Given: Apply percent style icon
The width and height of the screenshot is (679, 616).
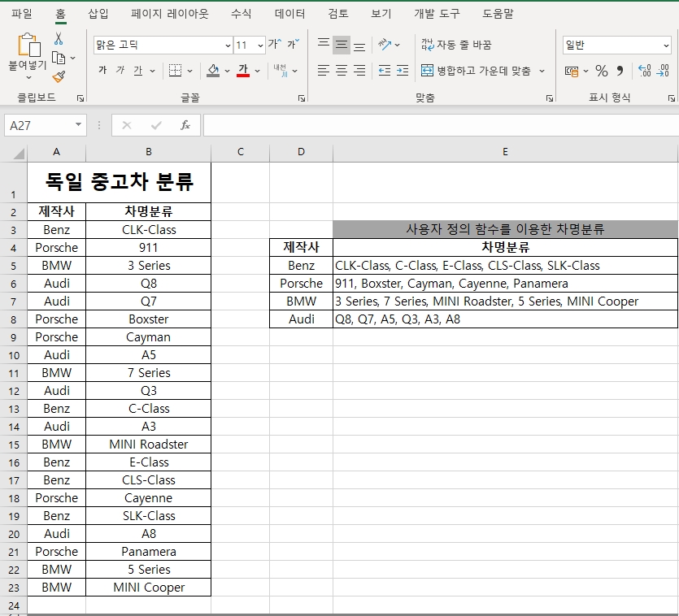Looking at the screenshot, I should click(x=602, y=71).
